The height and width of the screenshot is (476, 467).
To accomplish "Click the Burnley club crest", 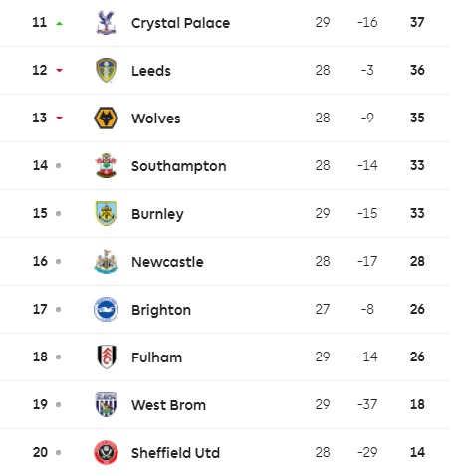I will [x=106, y=213].
